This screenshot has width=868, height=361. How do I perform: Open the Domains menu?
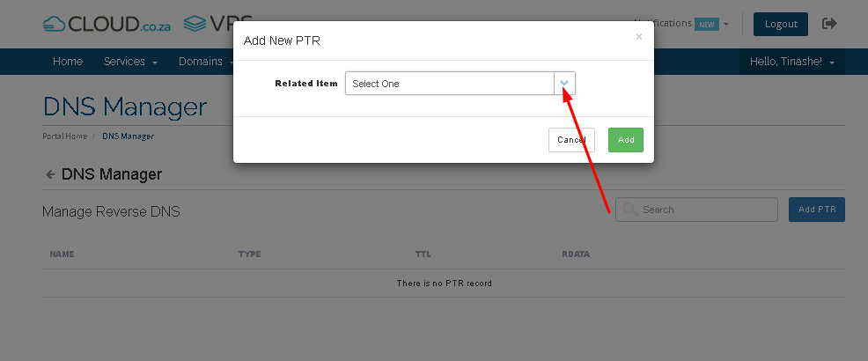(x=205, y=62)
